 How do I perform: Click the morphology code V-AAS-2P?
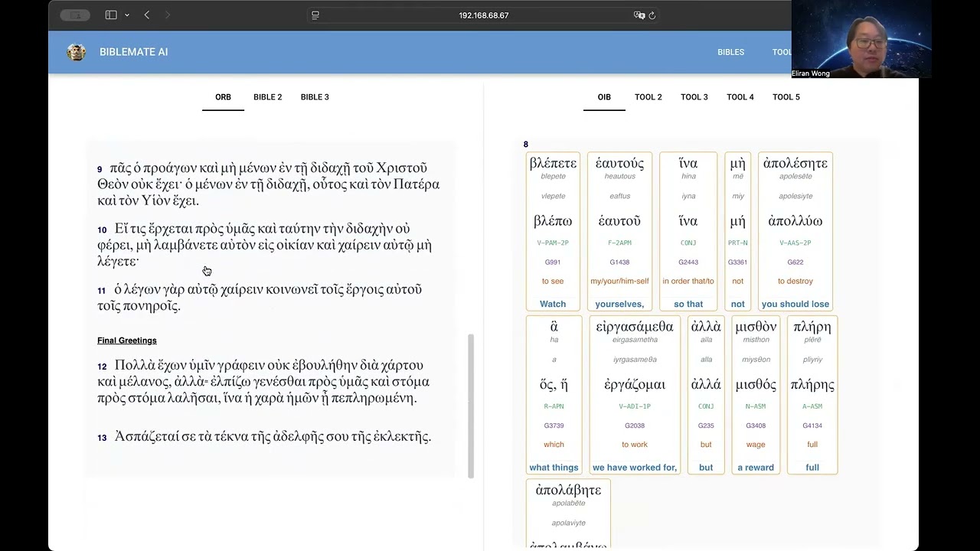tap(795, 243)
